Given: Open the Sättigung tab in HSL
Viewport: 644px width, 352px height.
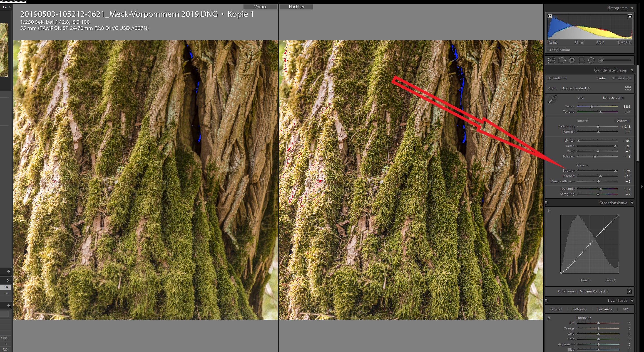Looking at the screenshot, I should coord(580,309).
